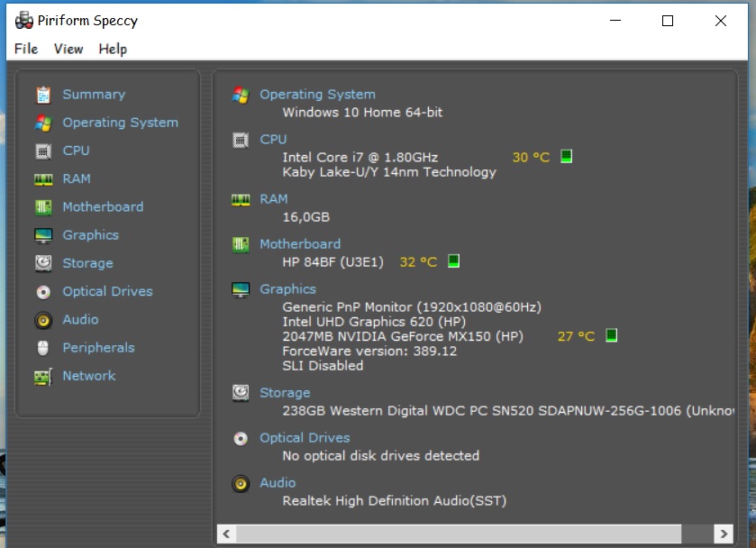
Task: Click the CPU chip icon in summary panel
Action: [x=241, y=140]
